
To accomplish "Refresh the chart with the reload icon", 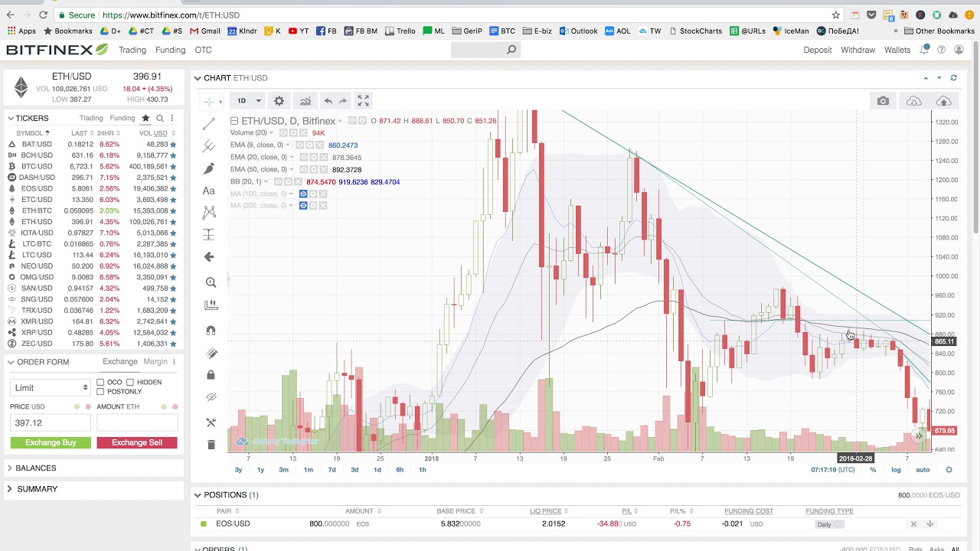I will coord(953,78).
